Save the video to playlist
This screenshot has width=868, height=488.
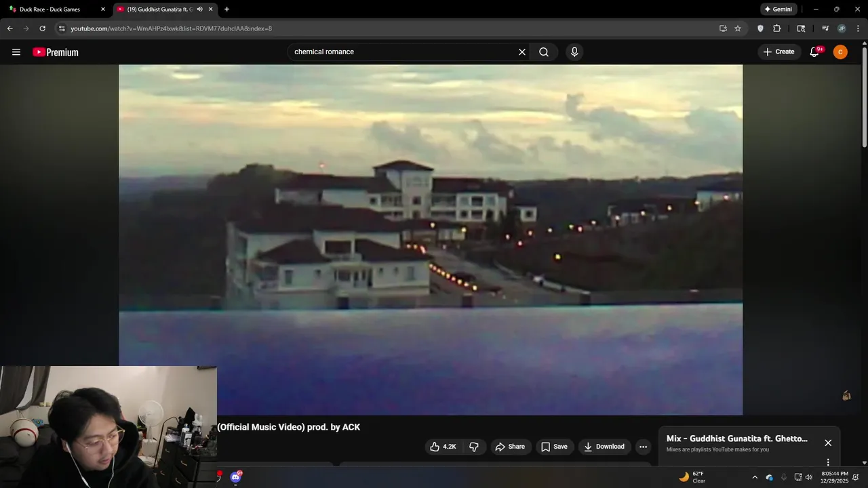pyautogui.click(x=554, y=447)
